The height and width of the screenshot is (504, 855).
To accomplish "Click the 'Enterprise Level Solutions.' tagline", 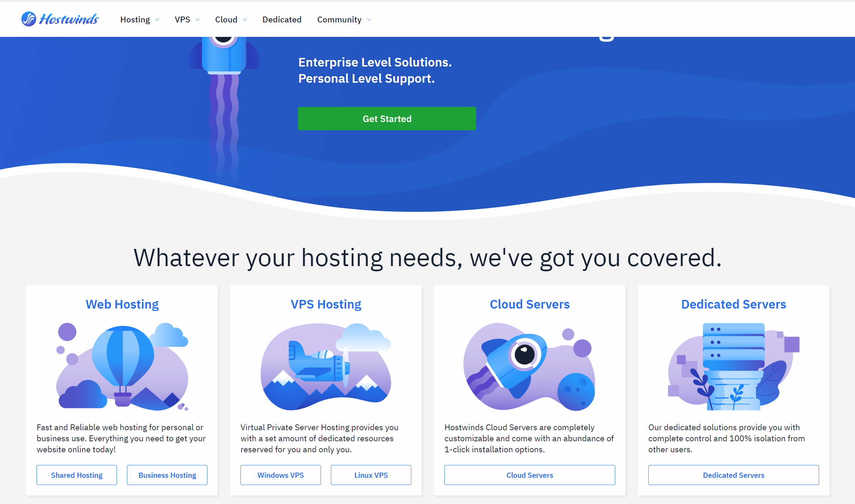I will [375, 62].
